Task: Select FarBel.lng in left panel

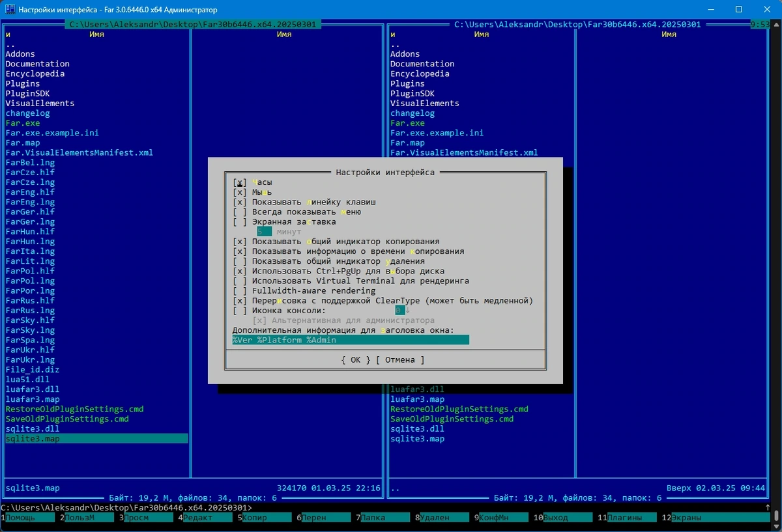Action: coord(30,162)
